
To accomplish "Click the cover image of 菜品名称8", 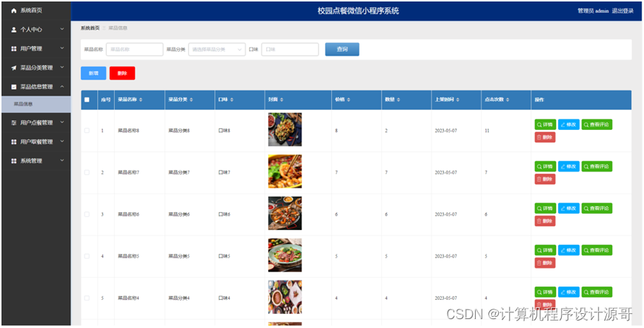I will pyautogui.click(x=285, y=129).
